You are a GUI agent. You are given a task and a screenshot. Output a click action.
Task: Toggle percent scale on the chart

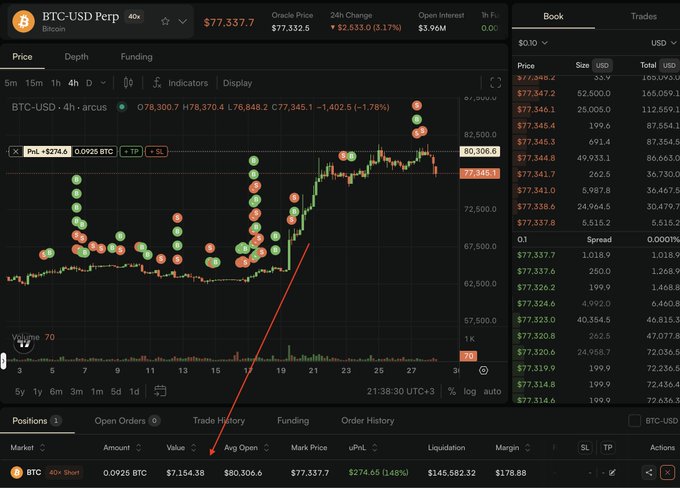click(x=452, y=391)
